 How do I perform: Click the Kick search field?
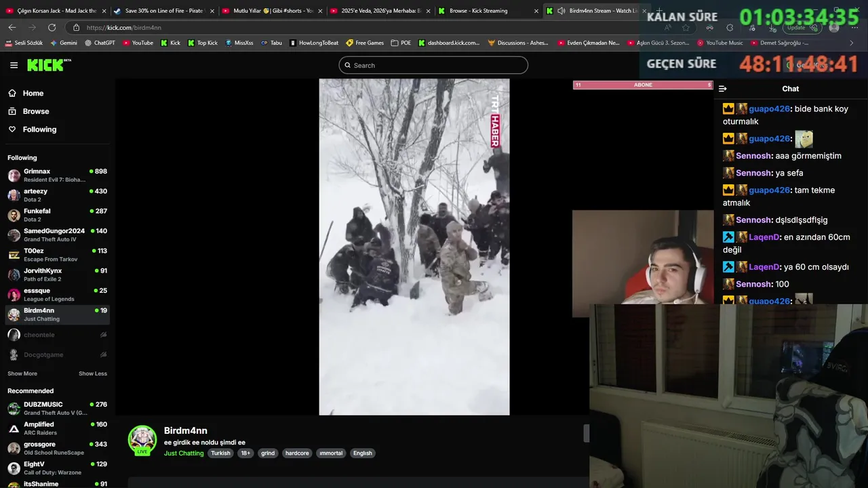coord(433,65)
